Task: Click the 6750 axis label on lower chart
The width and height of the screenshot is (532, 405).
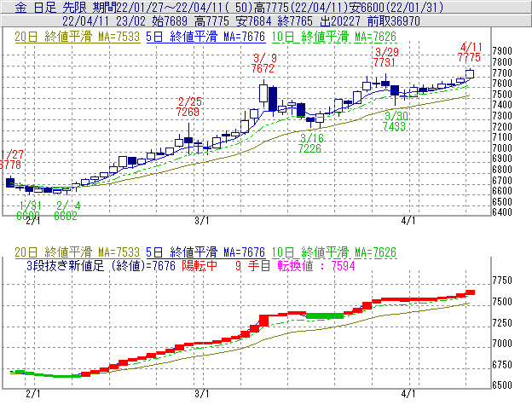Action: click(x=502, y=365)
